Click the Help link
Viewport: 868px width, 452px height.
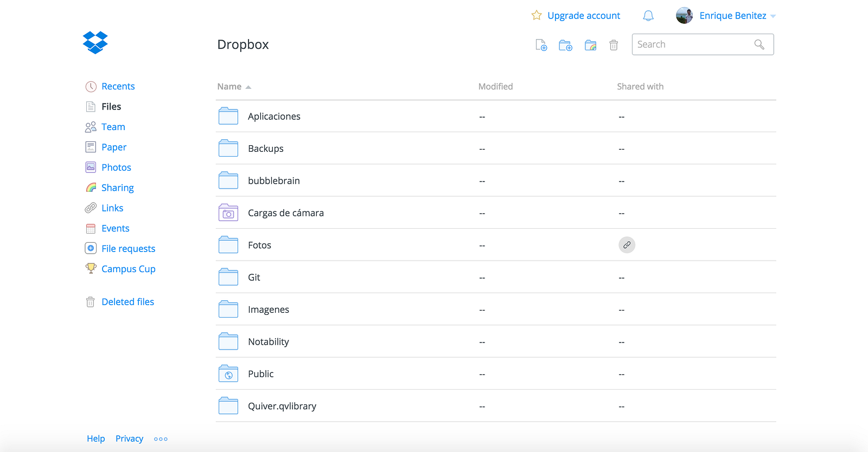tap(96, 438)
